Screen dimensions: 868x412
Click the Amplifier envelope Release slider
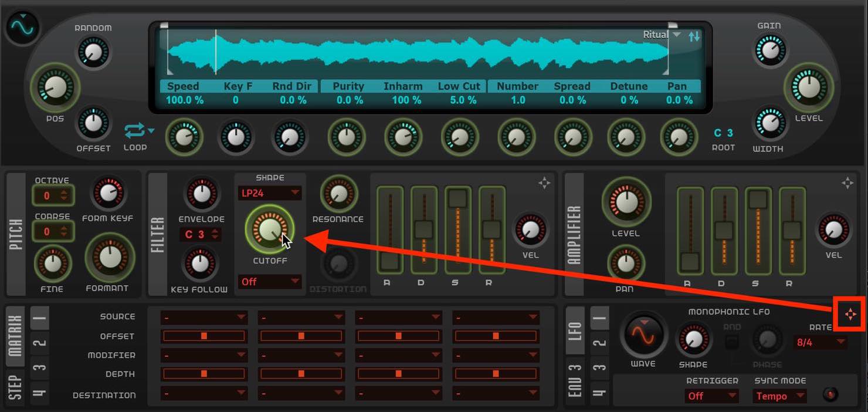click(792, 231)
